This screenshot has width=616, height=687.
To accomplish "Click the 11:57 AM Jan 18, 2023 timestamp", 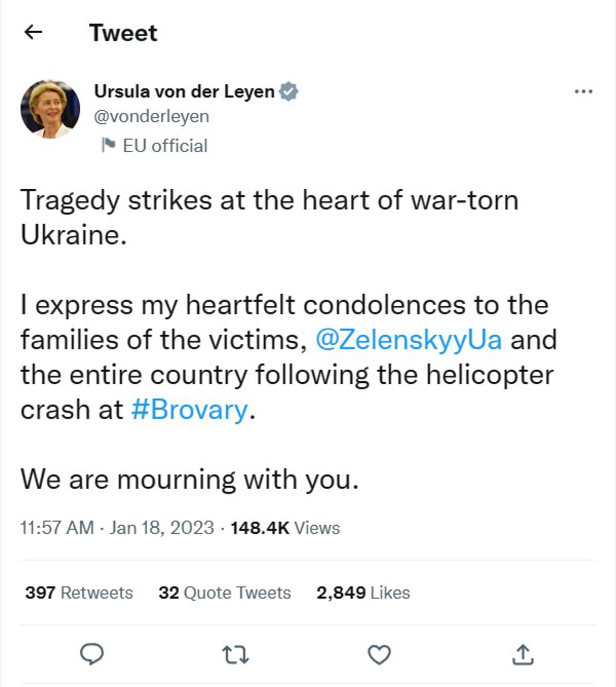I will (x=117, y=528).
